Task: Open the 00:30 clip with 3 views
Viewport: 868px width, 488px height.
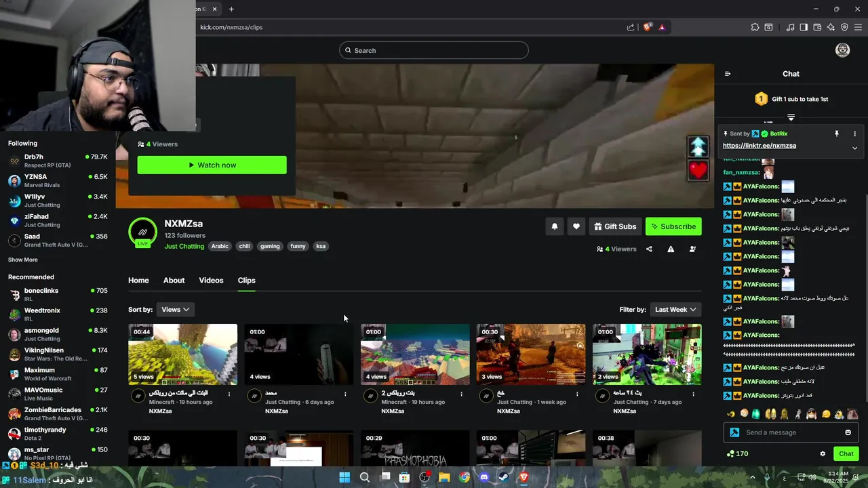Action: pos(531,354)
